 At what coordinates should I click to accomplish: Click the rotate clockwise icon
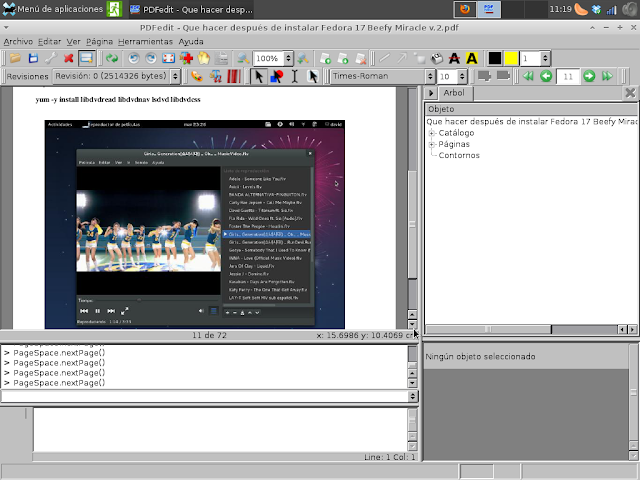[x=151, y=58]
